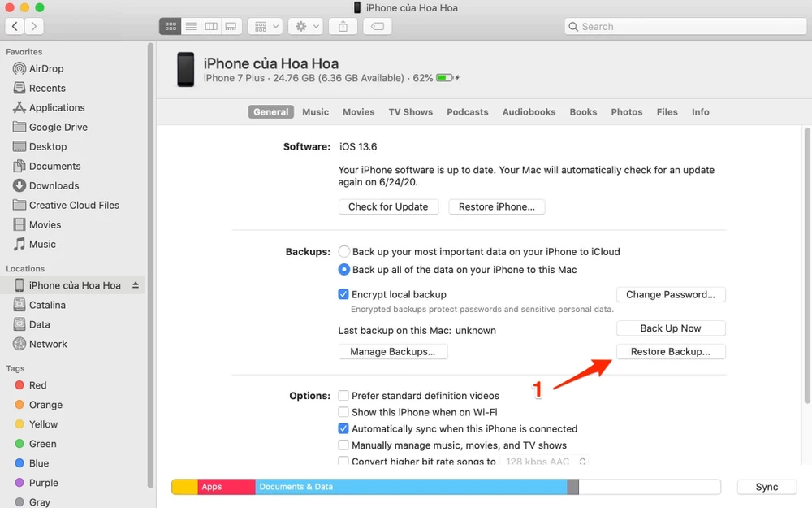Viewport: 812px width, 508px height.
Task: Start a backup with Back Up Now
Action: [x=671, y=328]
